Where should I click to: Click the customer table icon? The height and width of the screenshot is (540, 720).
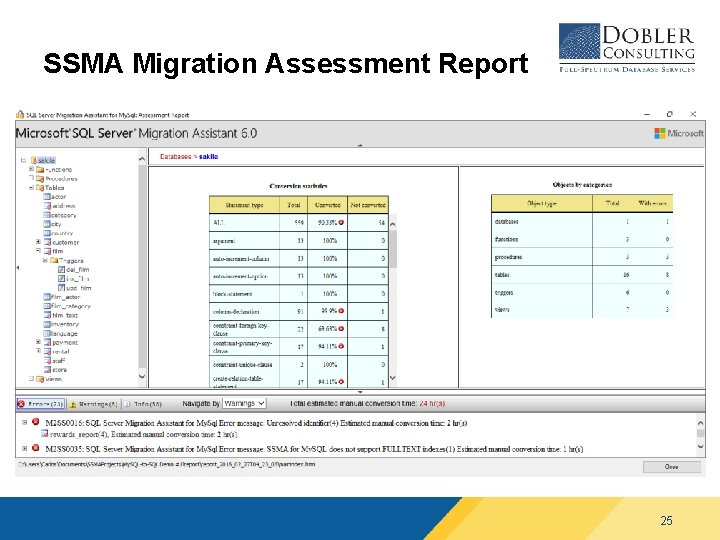(x=47, y=242)
